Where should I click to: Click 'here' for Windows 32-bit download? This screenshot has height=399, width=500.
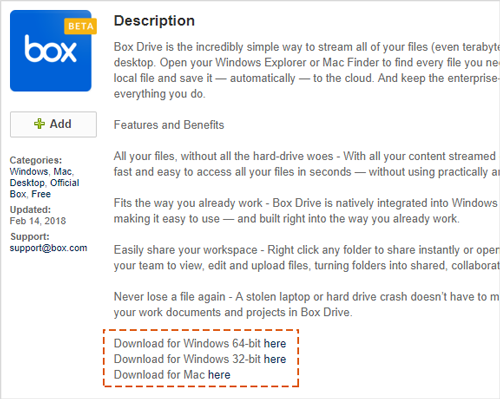point(275,359)
